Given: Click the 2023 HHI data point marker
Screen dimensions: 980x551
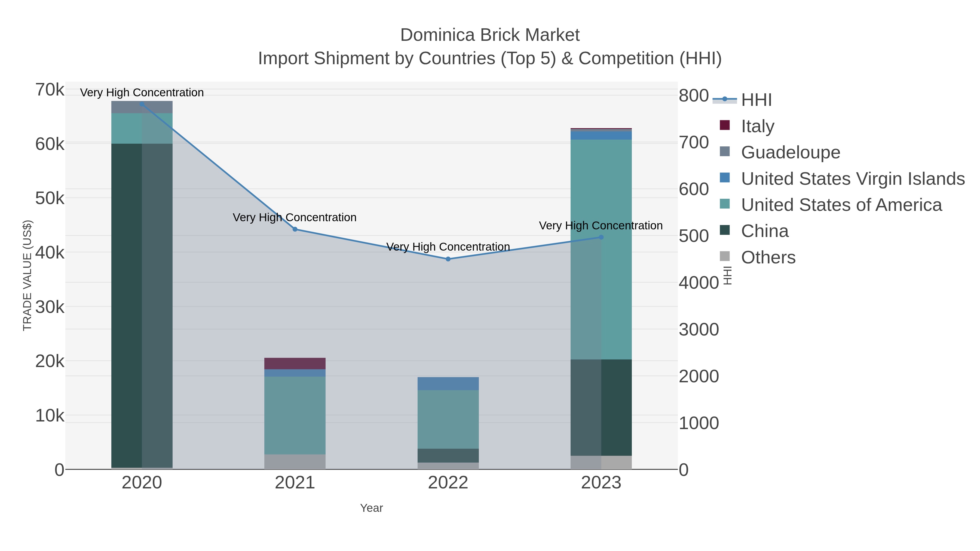Looking at the screenshot, I should (x=601, y=237).
